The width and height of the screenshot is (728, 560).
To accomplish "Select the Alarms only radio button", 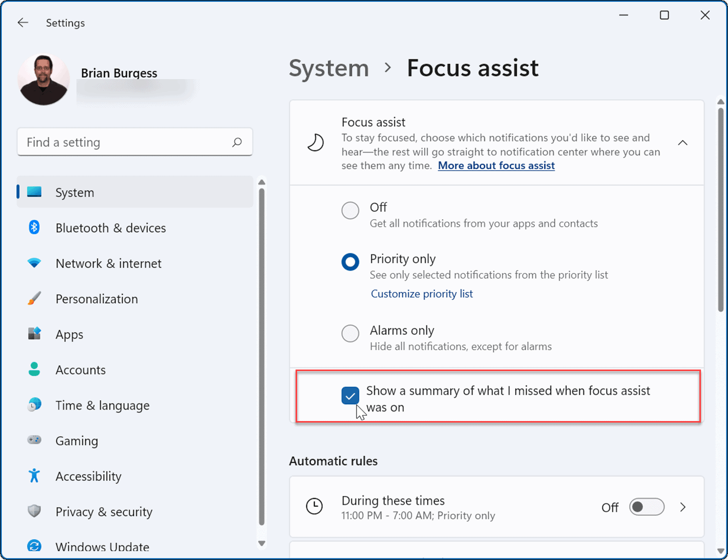I will [x=350, y=334].
